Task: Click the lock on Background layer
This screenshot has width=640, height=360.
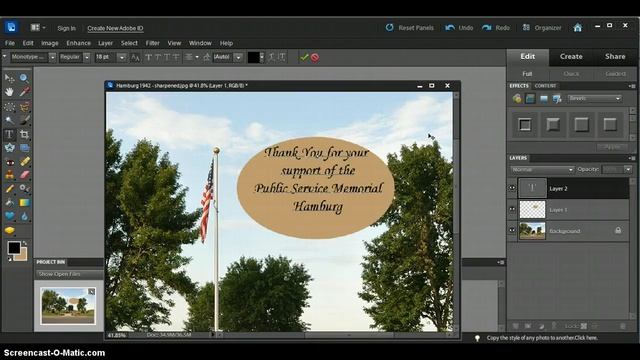Action: (618, 231)
